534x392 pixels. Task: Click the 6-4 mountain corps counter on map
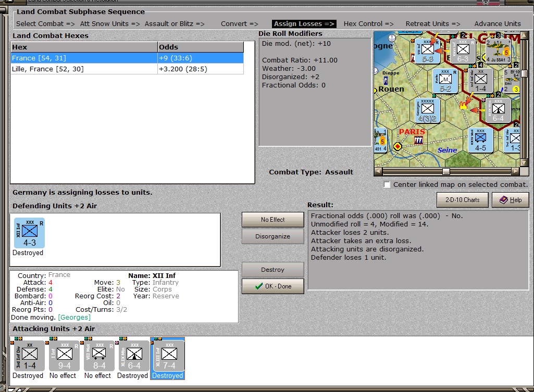tap(498, 110)
